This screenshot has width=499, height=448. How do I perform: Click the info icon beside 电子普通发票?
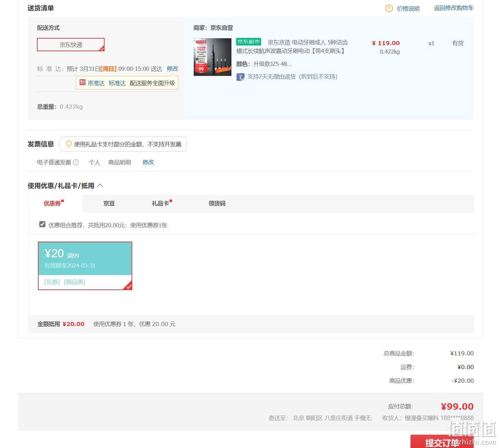coord(76,162)
